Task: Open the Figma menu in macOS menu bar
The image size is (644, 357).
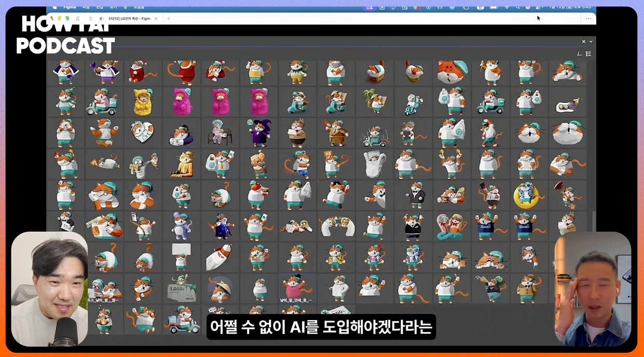Action: coord(69,7)
